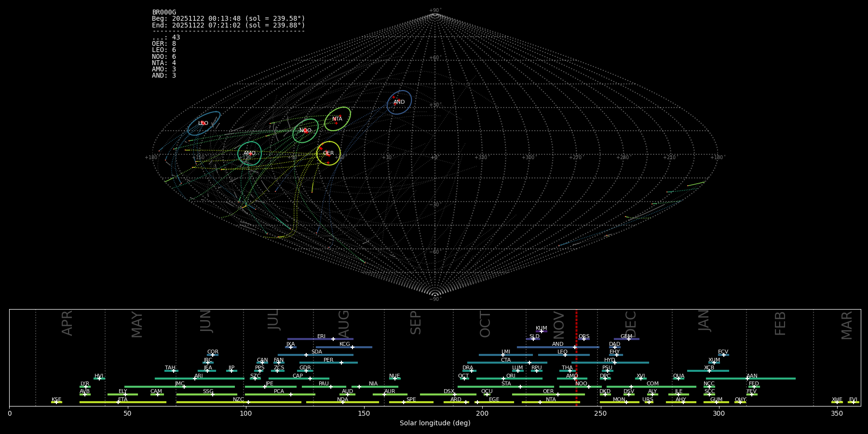Click the SDA shower label in timeline

coord(317,352)
